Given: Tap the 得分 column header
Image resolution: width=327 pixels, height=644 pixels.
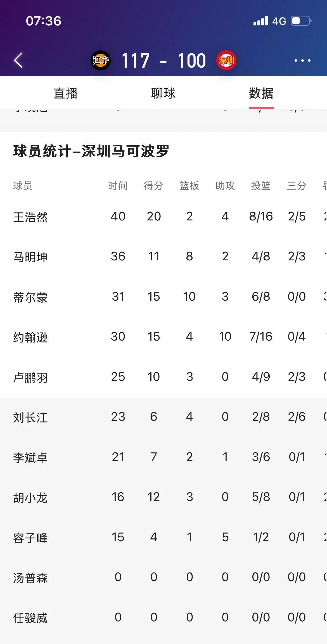Looking at the screenshot, I should (153, 185).
